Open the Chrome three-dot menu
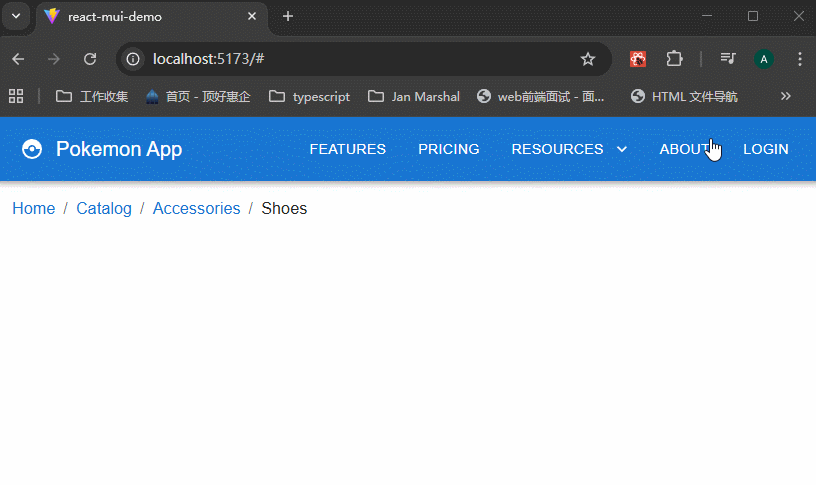 (799, 59)
